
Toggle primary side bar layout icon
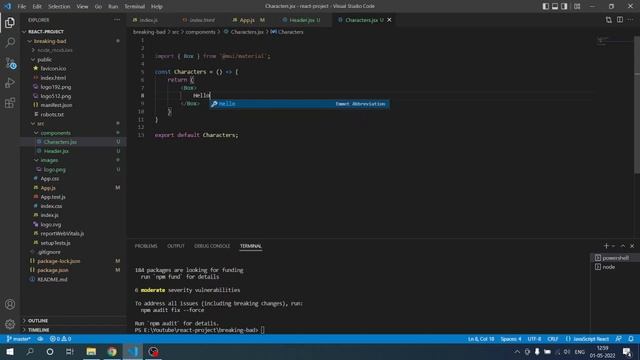[545, 6]
